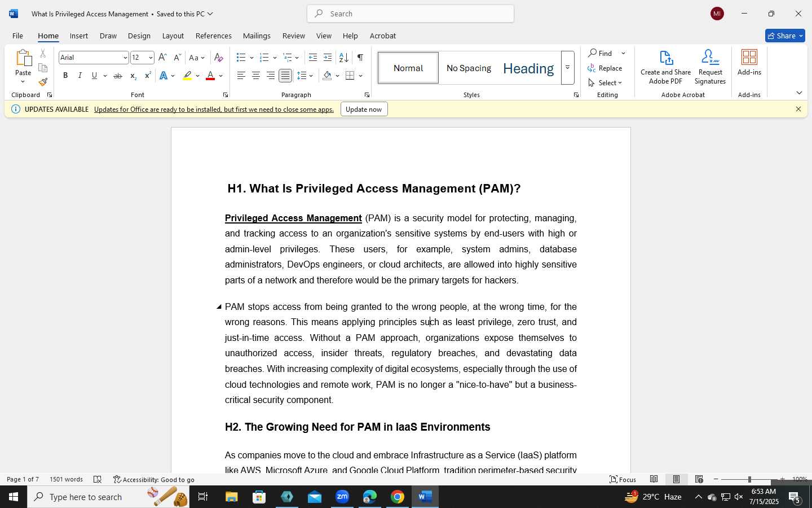Screen dimensions: 812x508
Task: Click the Copy icon in Clipboard group
Action: 43,68
